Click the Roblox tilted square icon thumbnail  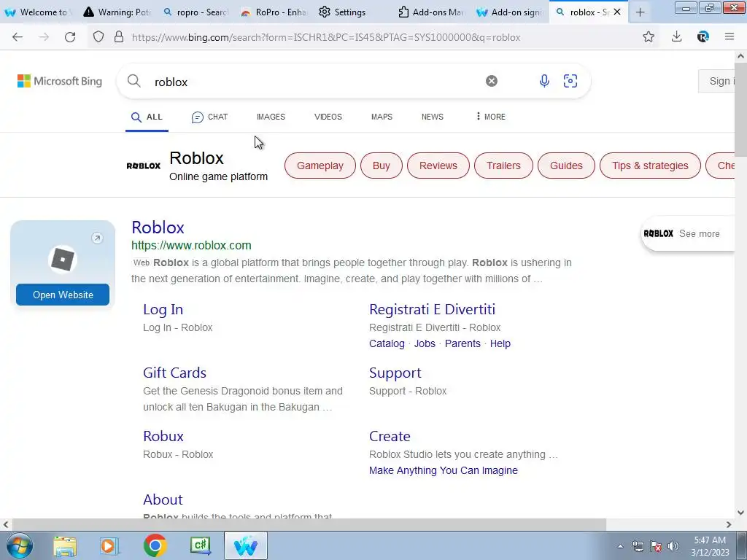(x=63, y=260)
